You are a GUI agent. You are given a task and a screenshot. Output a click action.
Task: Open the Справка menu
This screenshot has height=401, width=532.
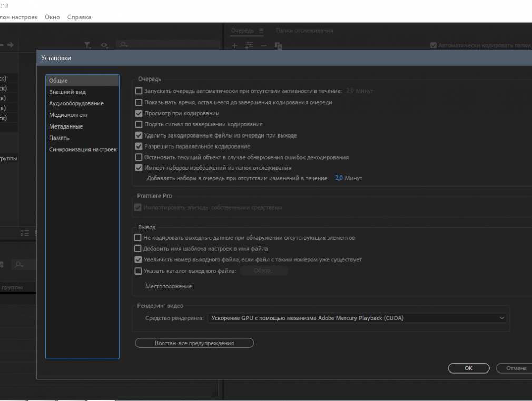pyautogui.click(x=79, y=17)
